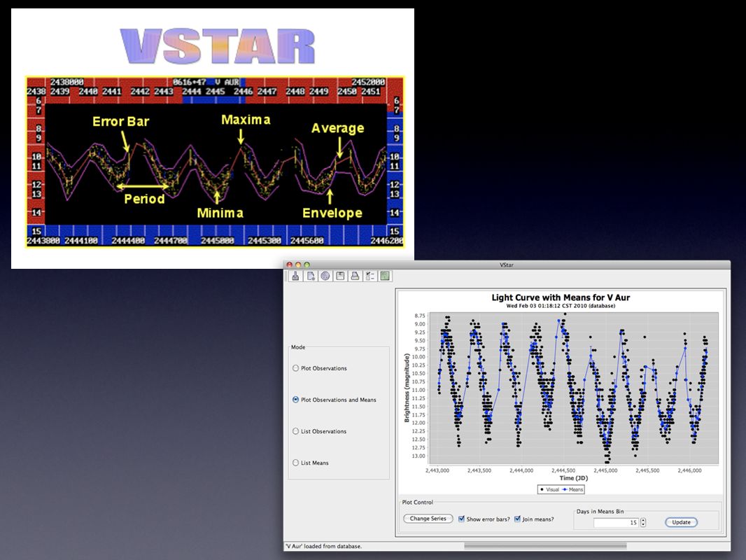Click the 'Light Curve with Means for V Aur' title

click(561, 297)
